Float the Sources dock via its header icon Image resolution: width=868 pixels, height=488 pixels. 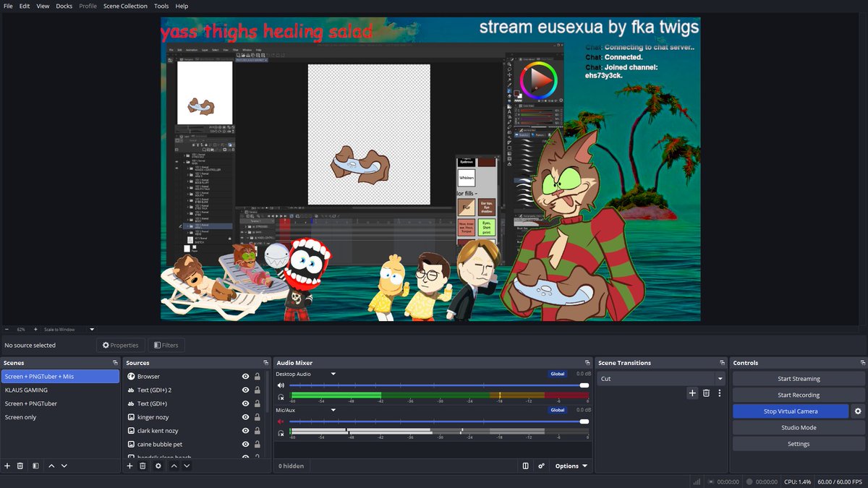(x=265, y=363)
